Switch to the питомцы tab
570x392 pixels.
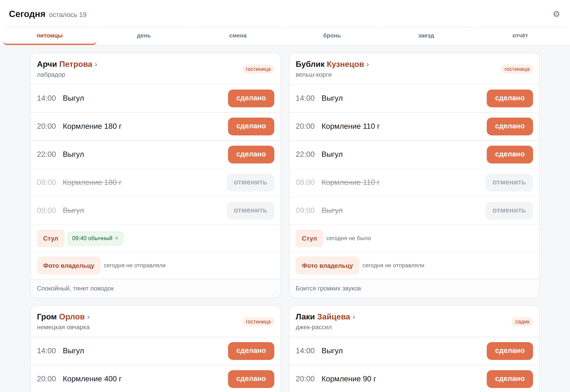point(50,36)
